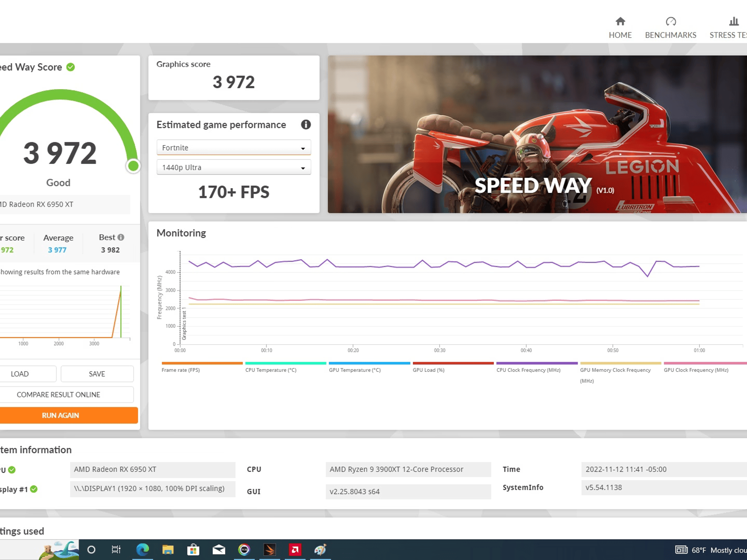
Task: Toggle CPU Clock Frequency legend series
Action: pos(537,367)
